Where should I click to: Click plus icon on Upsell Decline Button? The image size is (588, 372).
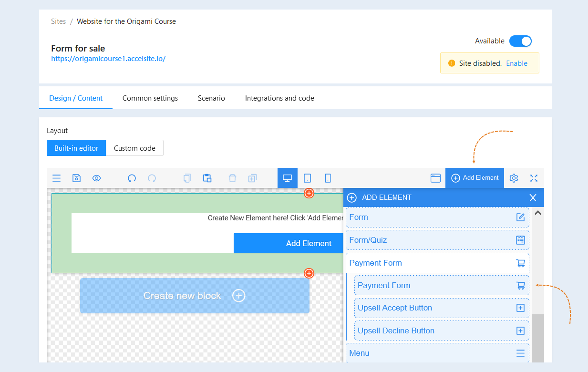[x=520, y=331]
